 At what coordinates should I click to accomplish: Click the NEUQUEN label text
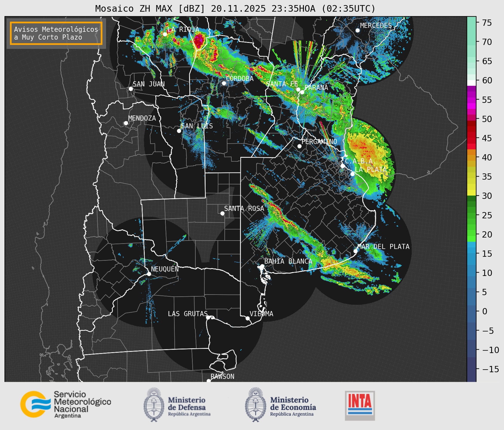point(165,269)
